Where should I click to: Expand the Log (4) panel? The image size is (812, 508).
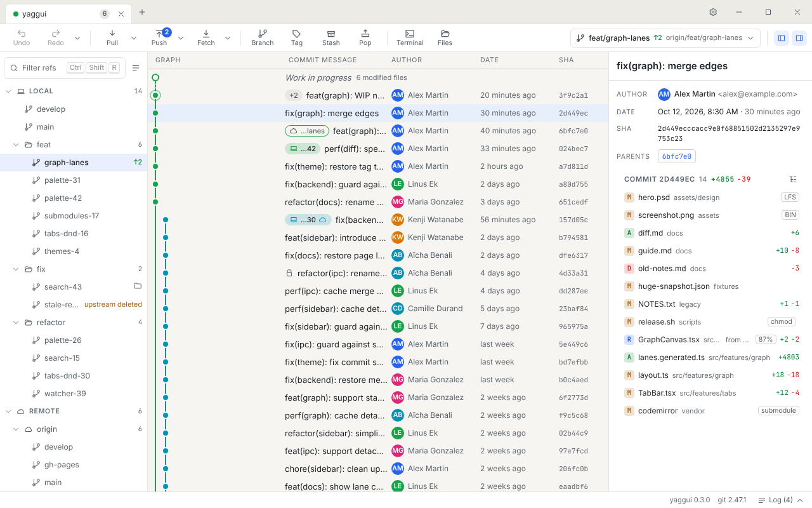click(x=781, y=500)
